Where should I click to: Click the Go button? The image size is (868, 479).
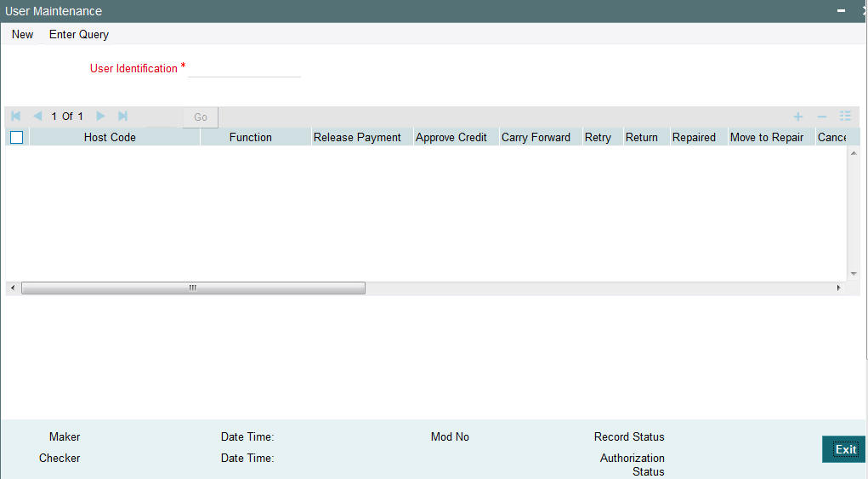pos(201,117)
